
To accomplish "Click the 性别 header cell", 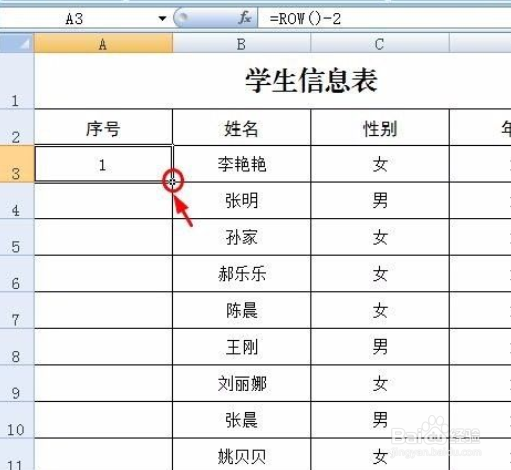I will point(380,127).
